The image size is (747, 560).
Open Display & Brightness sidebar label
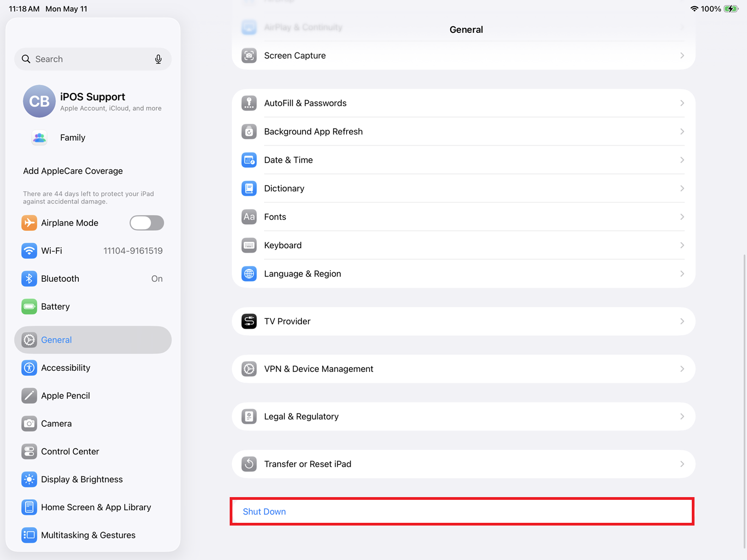coord(82,480)
